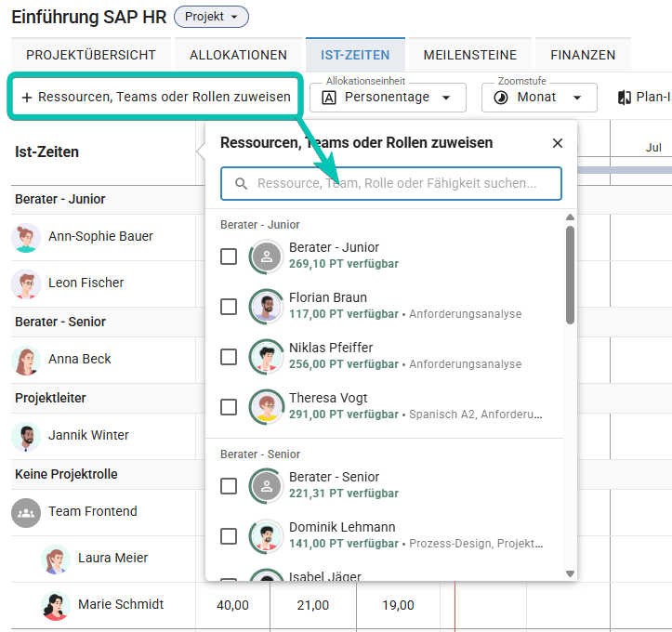Check the Berater - Junior role checkbox

pos(229,257)
